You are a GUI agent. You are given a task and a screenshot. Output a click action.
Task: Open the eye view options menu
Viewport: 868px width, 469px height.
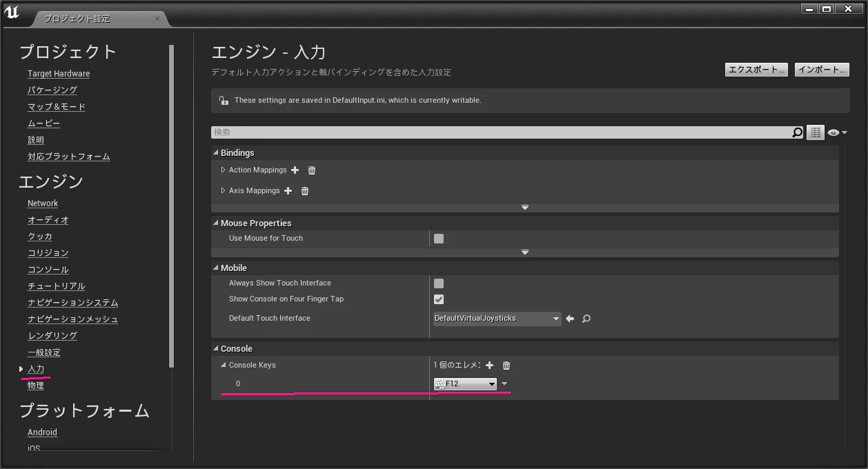[x=838, y=132]
